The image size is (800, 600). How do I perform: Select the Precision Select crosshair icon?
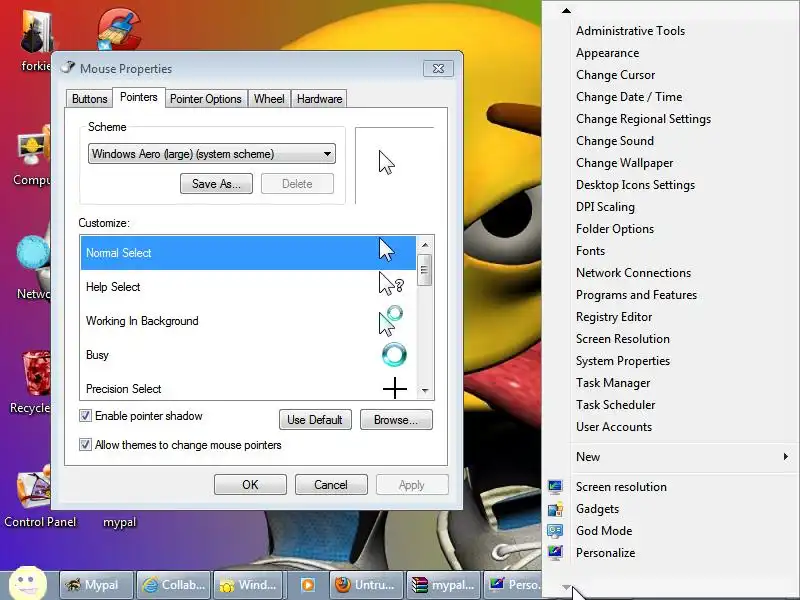coord(395,389)
